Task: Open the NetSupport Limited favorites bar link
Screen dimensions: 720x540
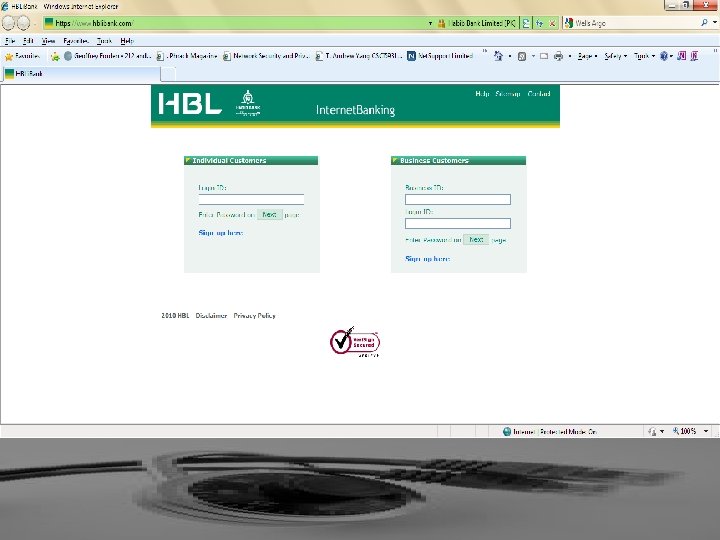Action: (x=440, y=56)
